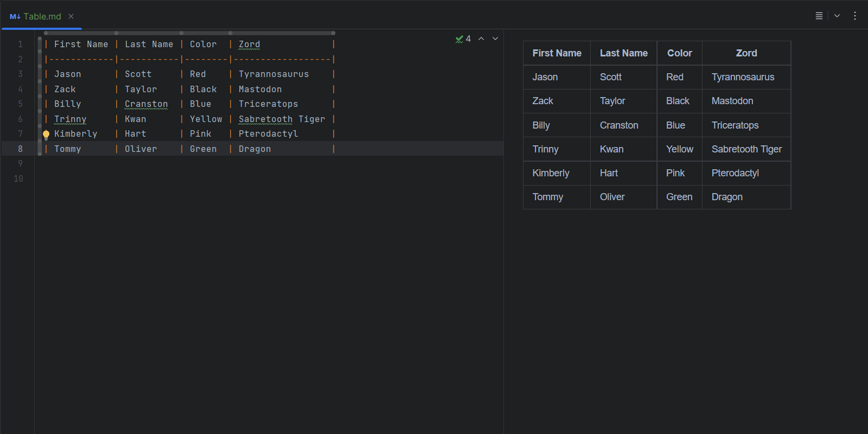This screenshot has height=434, width=868.
Task: Click the Zord header in the preview table
Action: pyautogui.click(x=746, y=53)
